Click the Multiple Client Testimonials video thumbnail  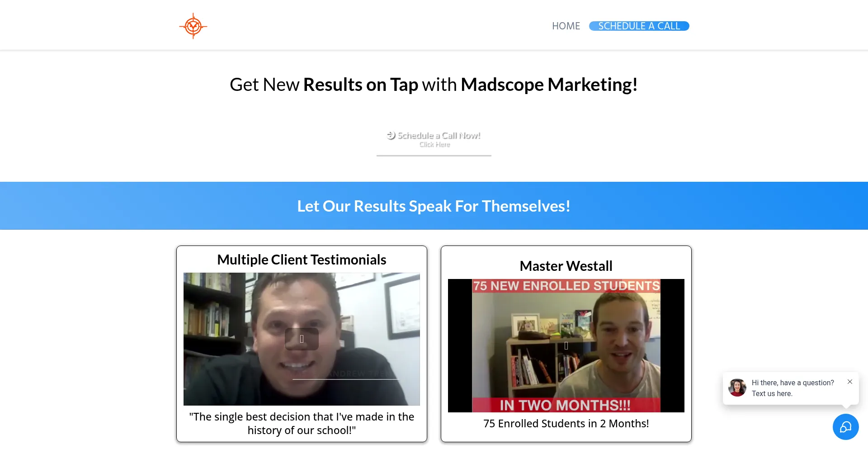[302, 339]
